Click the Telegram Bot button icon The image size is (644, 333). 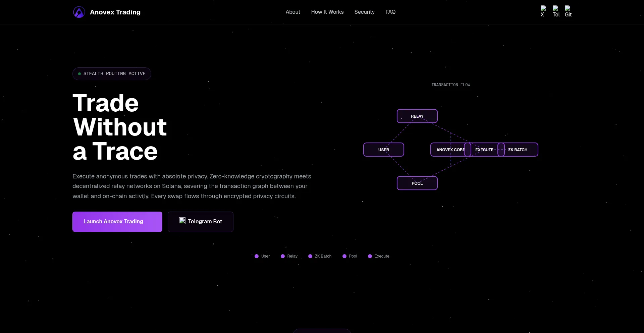point(182,221)
